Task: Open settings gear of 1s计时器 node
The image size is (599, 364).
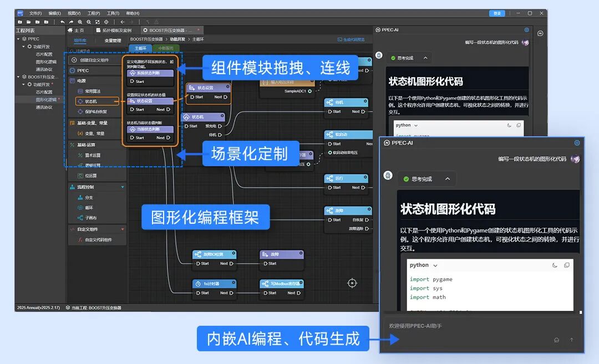Action: (x=233, y=283)
